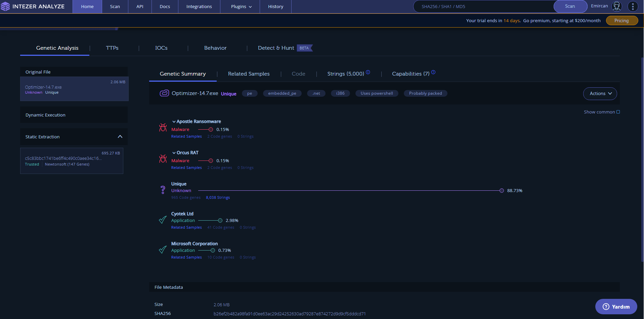Click the Orcus RAT 0.15% bar marker
This screenshot has width=644, height=319.
(x=211, y=161)
